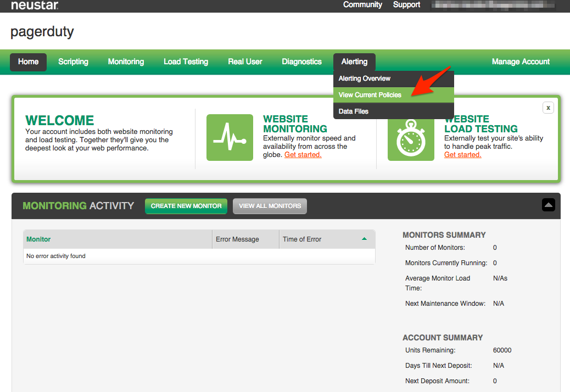Go to the Home tab
Viewport: 570px width, 392px height.
tap(28, 61)
